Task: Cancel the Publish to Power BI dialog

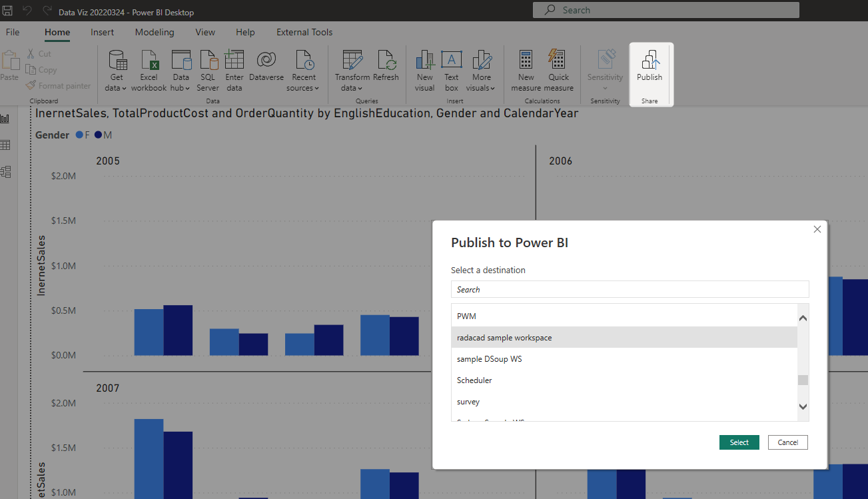Action: coord(787,442)
